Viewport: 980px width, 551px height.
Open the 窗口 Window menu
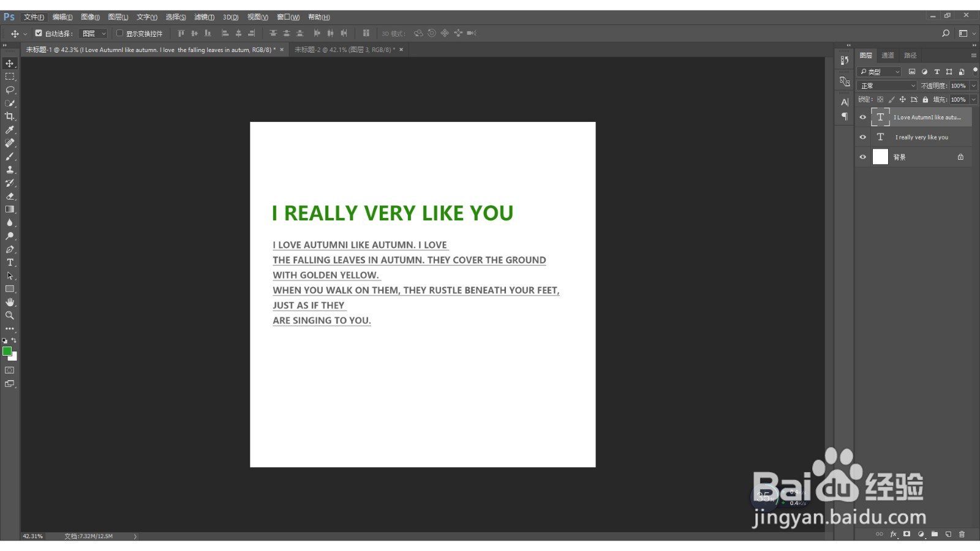coord(288,17)
